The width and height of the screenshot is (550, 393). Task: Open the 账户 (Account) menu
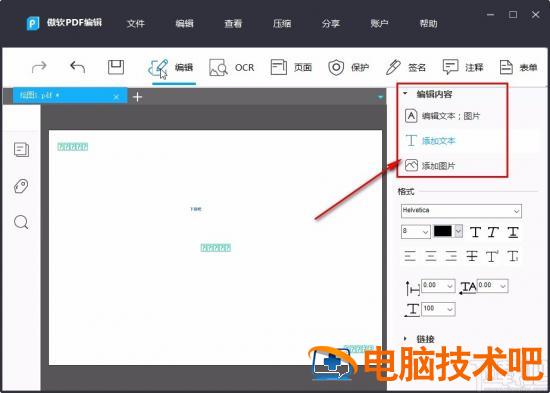point(379,24)
